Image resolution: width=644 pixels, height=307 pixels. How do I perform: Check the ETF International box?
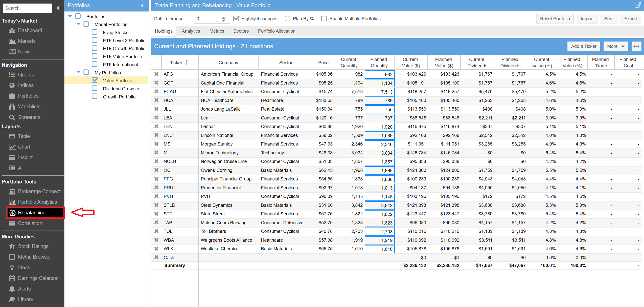(x=95, y=64)
